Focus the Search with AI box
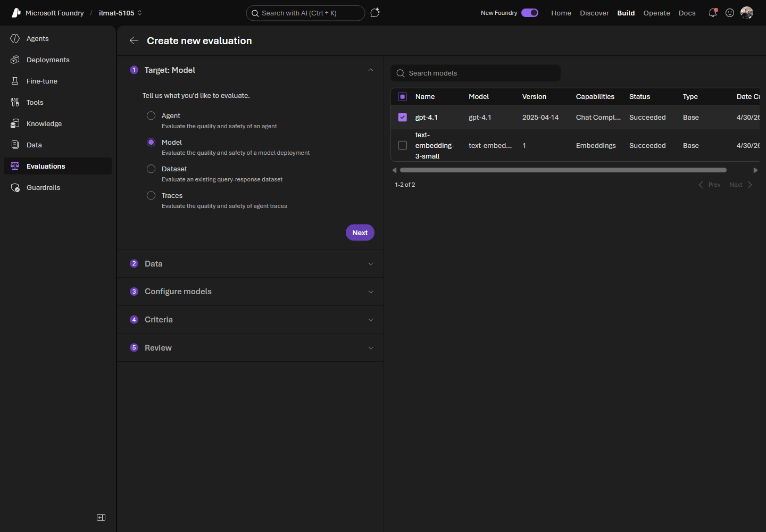This screenshot has width=766, height=532. pyautogui.click(x=306, y=13)
